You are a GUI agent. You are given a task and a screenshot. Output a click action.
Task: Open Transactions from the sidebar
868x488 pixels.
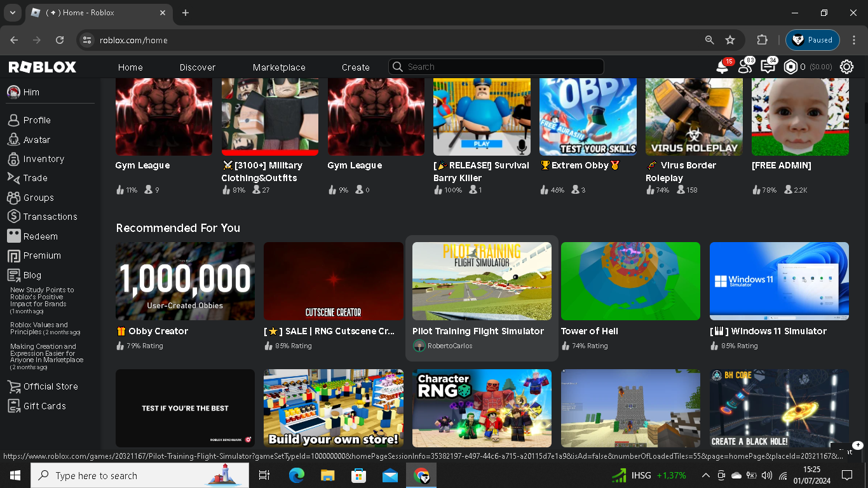(50, 217)
